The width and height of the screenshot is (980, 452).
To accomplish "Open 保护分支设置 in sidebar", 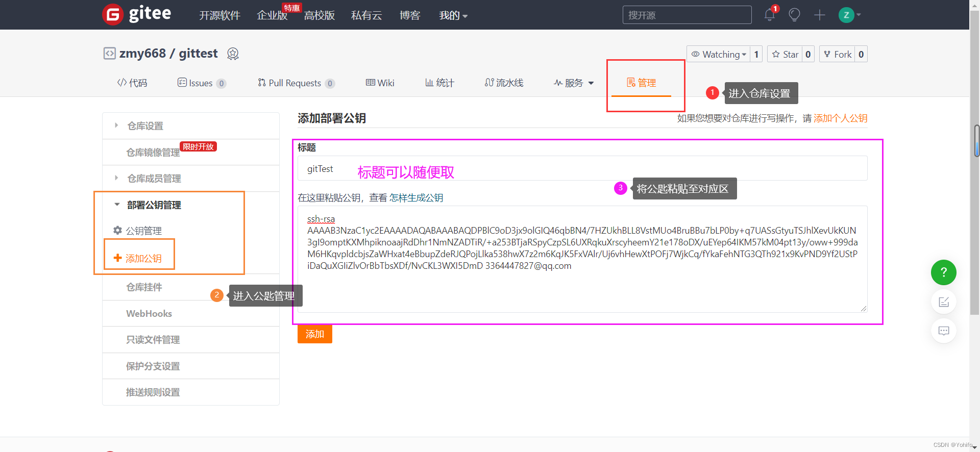I will 153,366.
